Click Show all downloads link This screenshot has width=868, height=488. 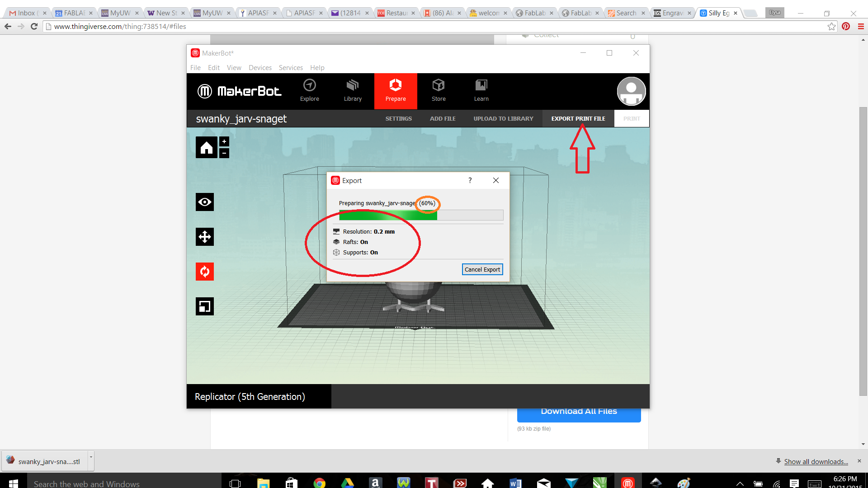coord(816,461)
